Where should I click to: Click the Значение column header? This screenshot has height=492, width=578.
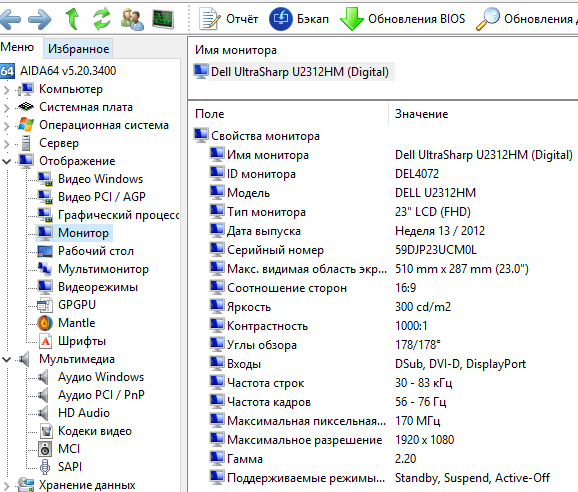tap(421, 114)
